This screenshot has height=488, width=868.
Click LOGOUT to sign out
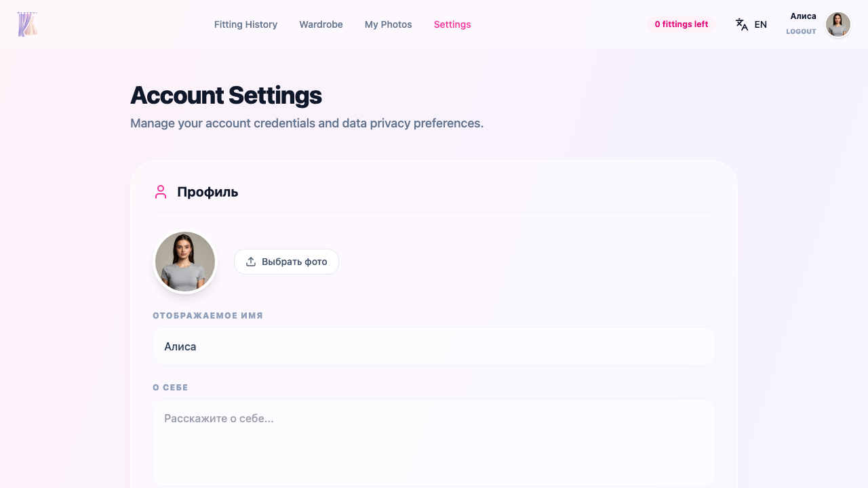click(x=801, y=31)
